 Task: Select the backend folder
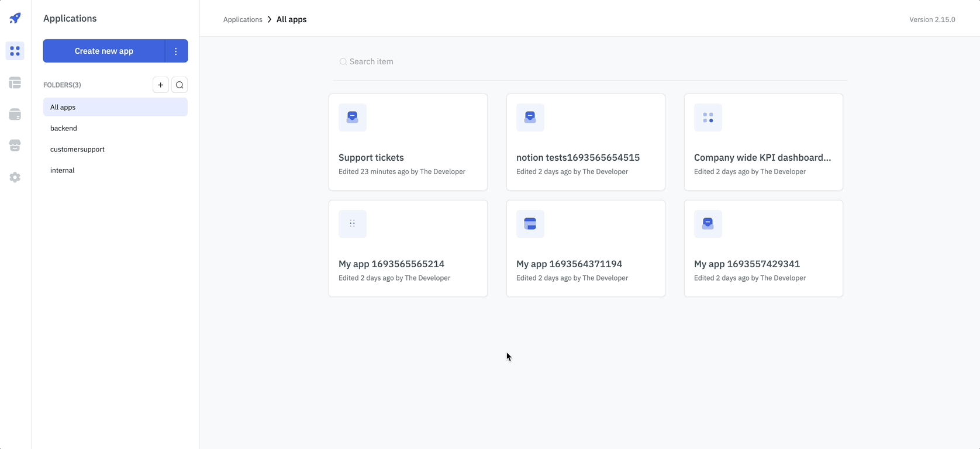pyautogui.click(x=64, y=128)
